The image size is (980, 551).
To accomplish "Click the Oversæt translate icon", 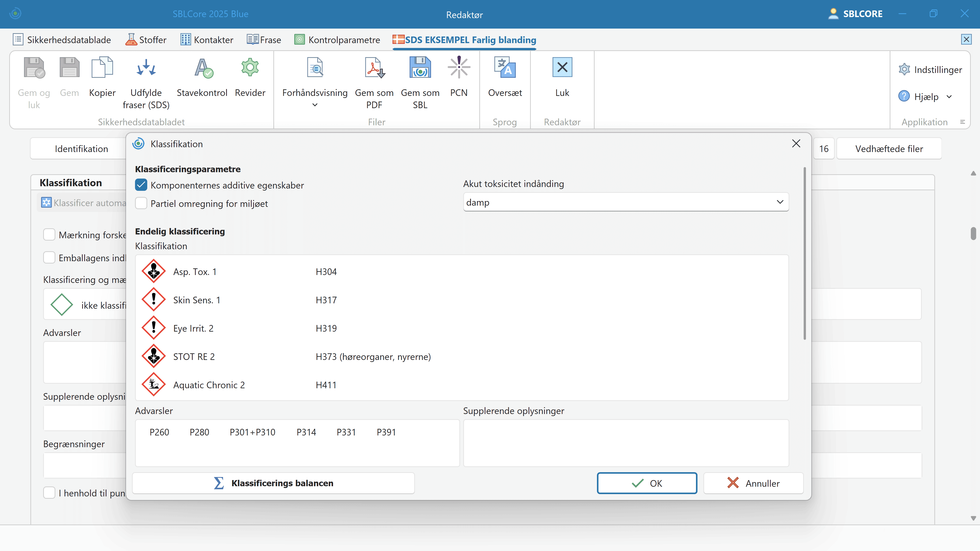I will click(x=505, y=68).
